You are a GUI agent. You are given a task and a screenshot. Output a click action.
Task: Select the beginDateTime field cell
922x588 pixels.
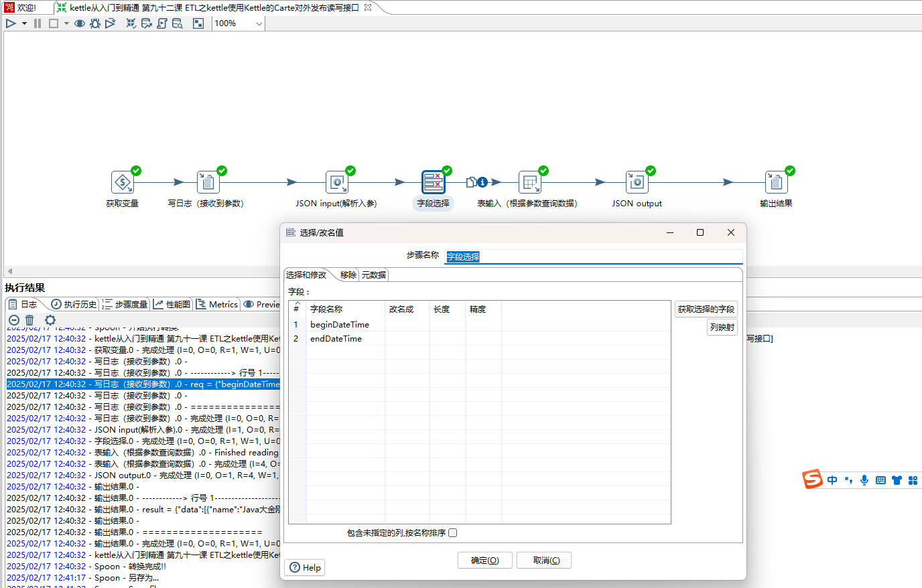pos(346,325)
